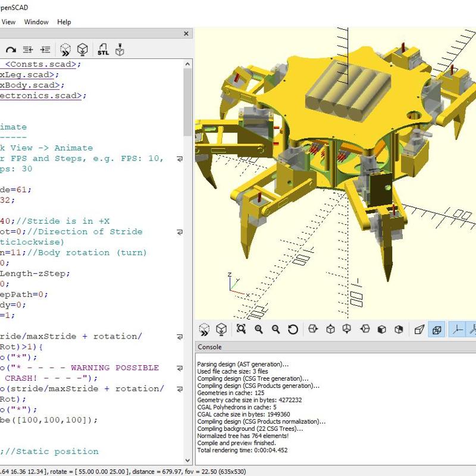Indent the selected code
476x476 pixels.
(45, 49)
